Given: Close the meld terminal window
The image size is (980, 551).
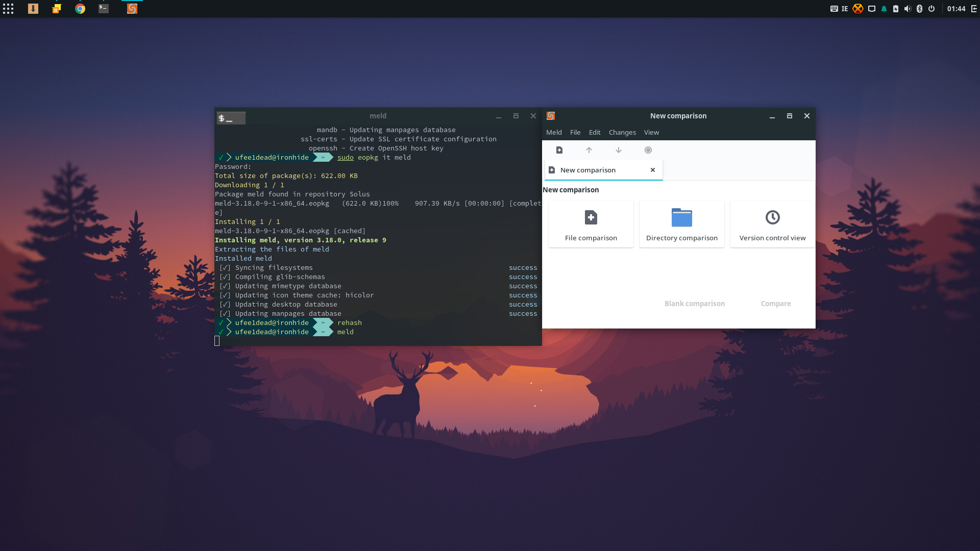Looking at the screenshot, I should click(x=533, y=116).
